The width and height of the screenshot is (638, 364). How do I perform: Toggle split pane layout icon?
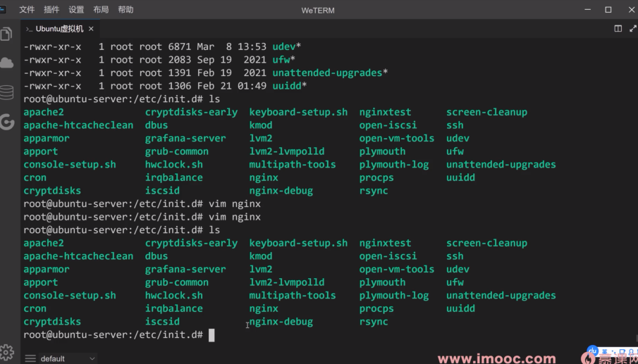coord(618,28)
